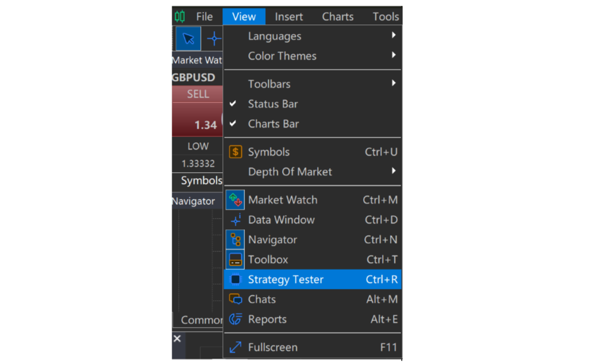Expand the Languages submenu
The width and height of the screenshot is (592, 364).
click(x=312, y=36)
